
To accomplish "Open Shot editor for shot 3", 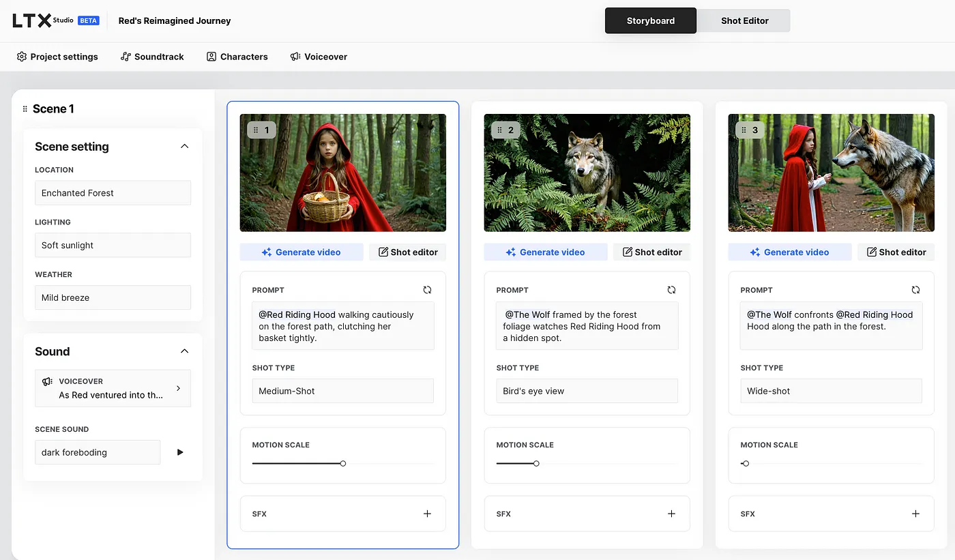I will (896, 252).
